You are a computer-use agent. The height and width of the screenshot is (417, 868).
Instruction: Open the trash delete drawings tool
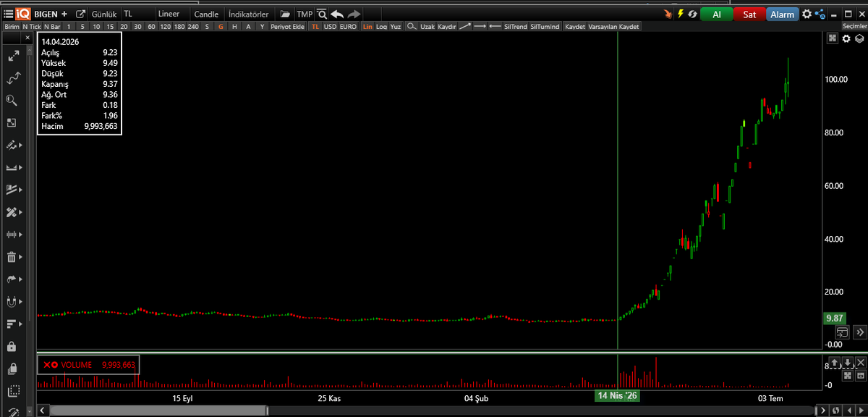tap(12, 256)
